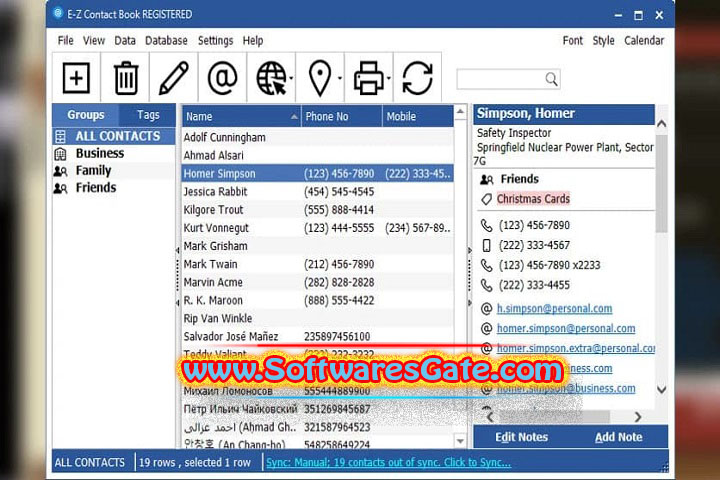Select the Kurt Vonnegut contact
This screenshot has width=720, height=480.
[x=318, y=228]
